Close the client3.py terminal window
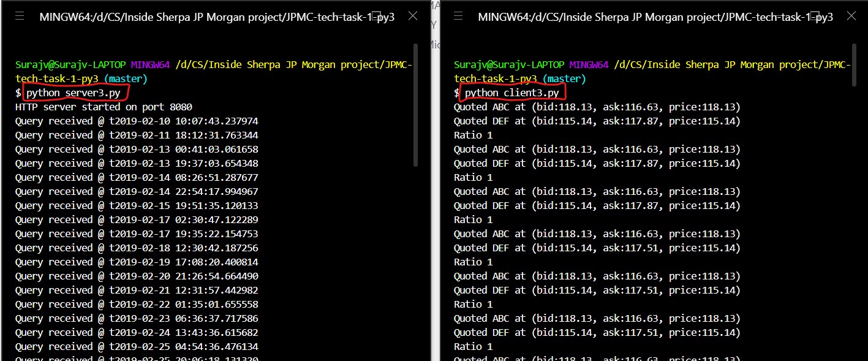 (851, 17)
